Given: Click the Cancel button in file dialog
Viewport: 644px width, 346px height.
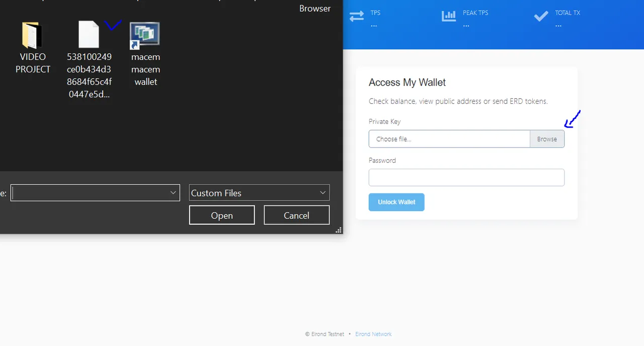Looking at the screenshot, I should pos(296,215).
